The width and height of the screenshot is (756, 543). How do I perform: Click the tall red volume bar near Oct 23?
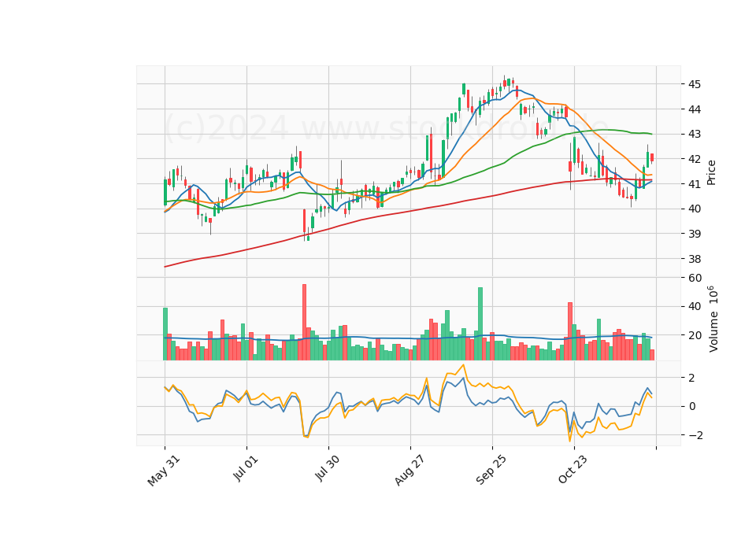tap(570, 331)
